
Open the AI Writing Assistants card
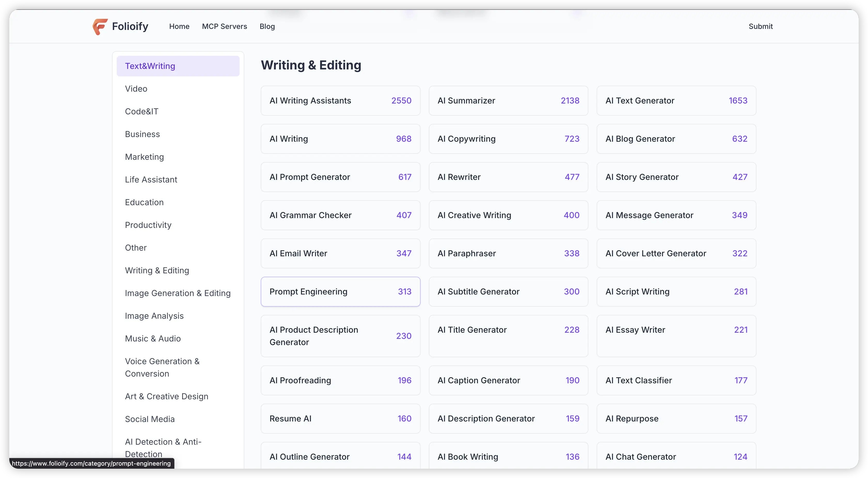click(340, 101)
